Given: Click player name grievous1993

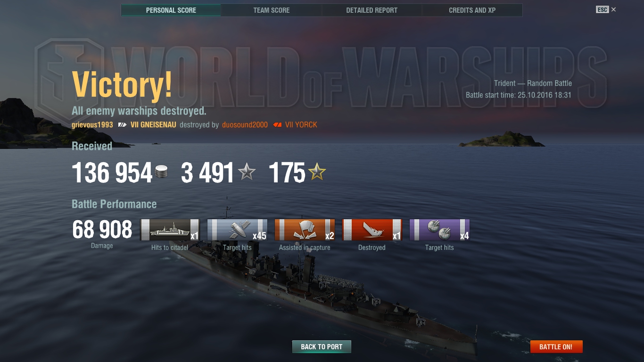Looking at the screenshot, I should click(92, 125).
